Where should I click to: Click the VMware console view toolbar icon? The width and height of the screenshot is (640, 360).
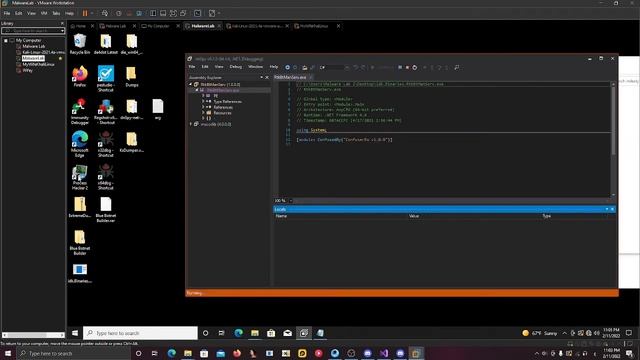197,13
